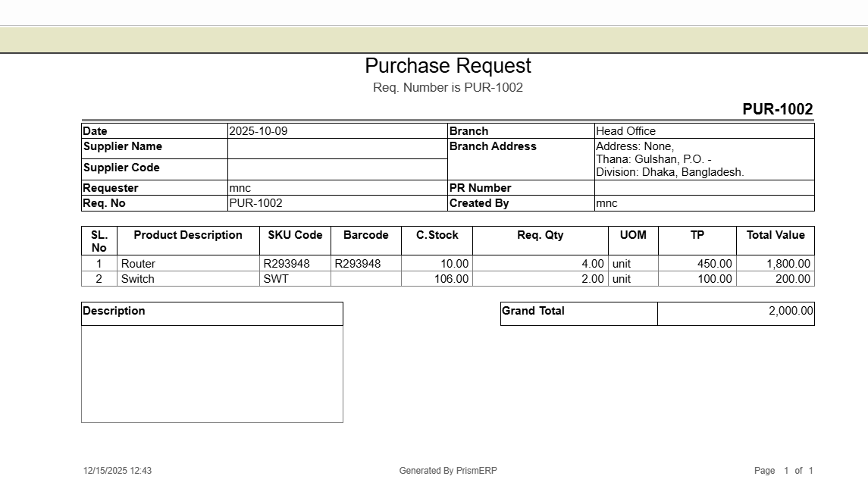Click the 'Thana: Gulshan, P.O. -' line
This screenshot has height=492, width=868.
click(653, 159)
